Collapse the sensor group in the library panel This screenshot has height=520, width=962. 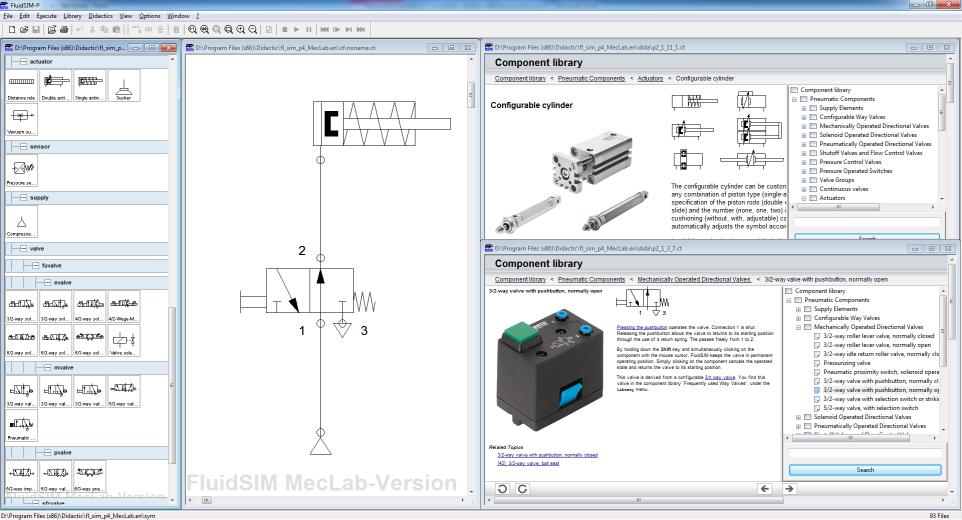(23, 147)
